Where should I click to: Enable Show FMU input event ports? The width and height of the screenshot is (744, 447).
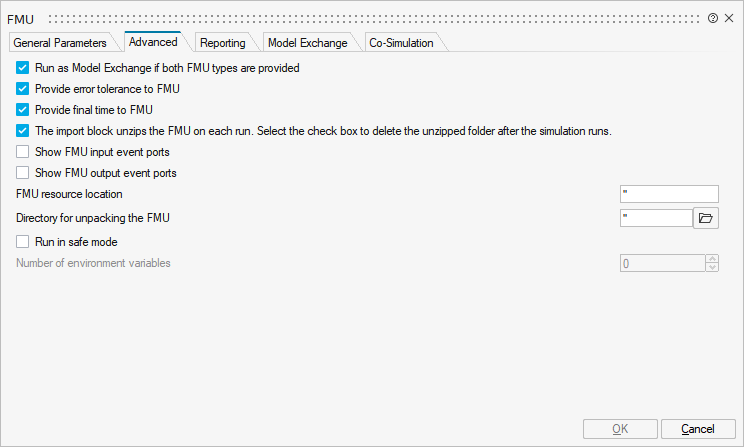(x=23, y=152)
